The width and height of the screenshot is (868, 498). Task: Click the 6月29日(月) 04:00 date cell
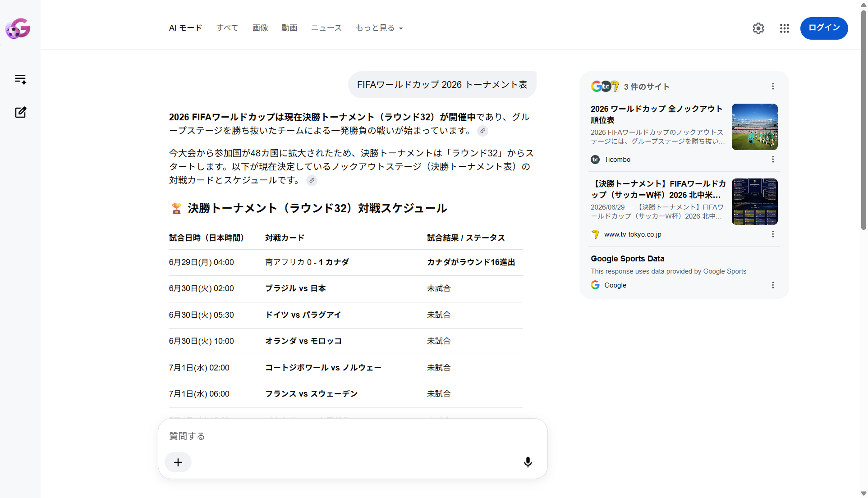(x=202, y=262)
